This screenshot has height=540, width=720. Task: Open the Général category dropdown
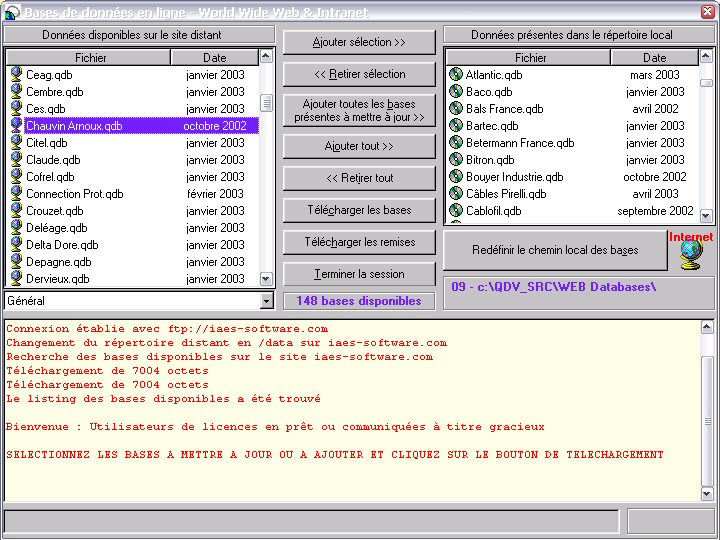(266, 301)
